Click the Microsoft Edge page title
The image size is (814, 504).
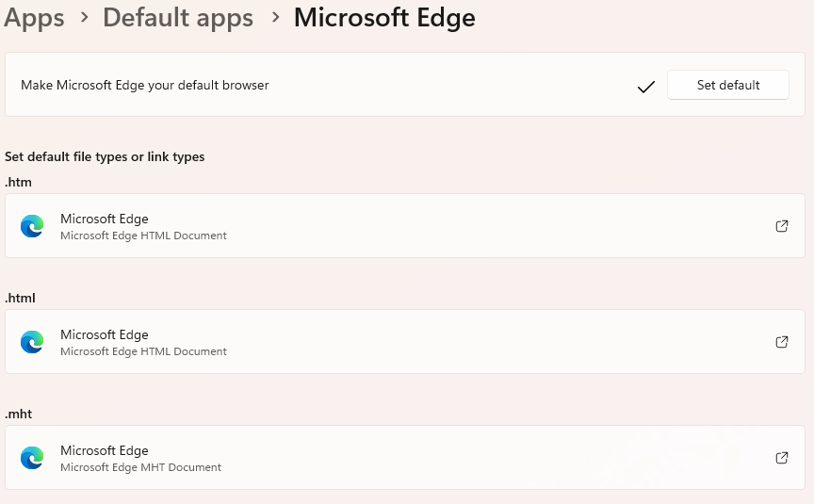click(384, 18)
